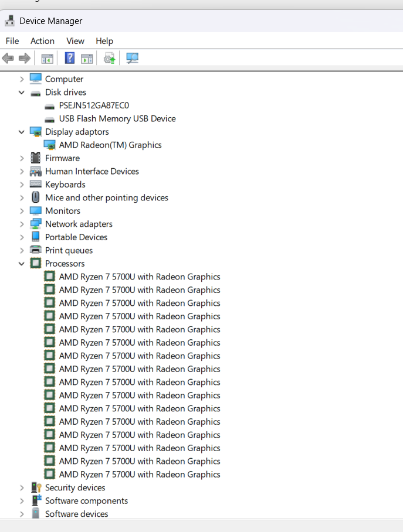
Task: Select the Display adaptors label
Action: 77,132
